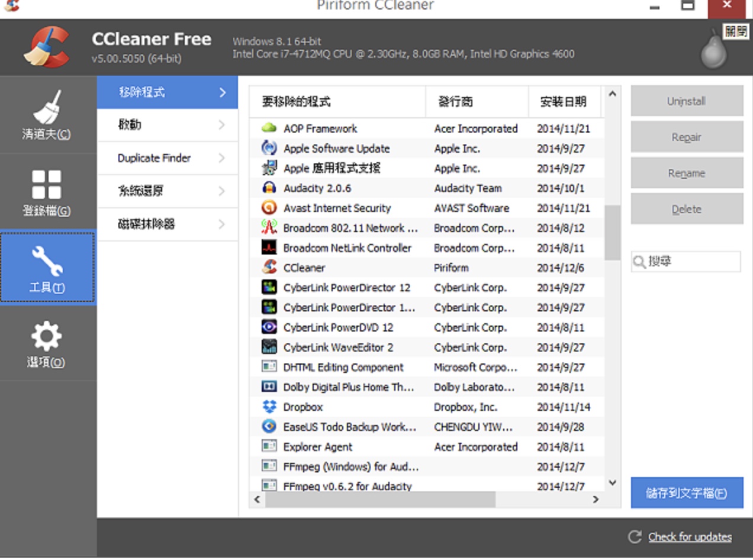Sort list by 要移除的程式 column header

[x=337, y=102]
